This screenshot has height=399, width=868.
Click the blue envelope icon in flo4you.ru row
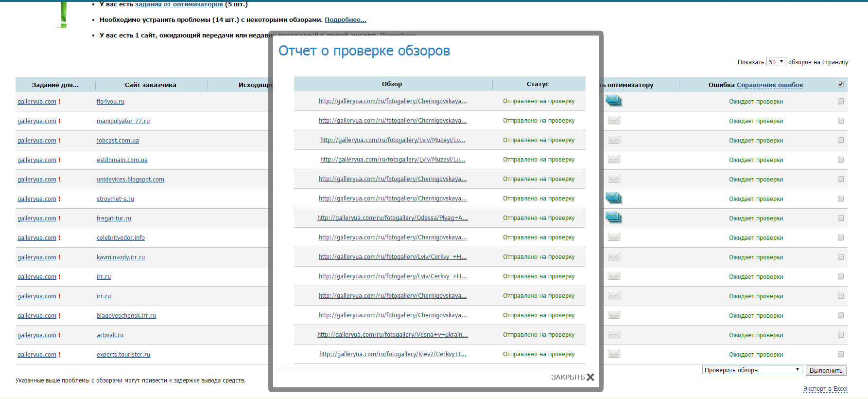pos(614,101)
